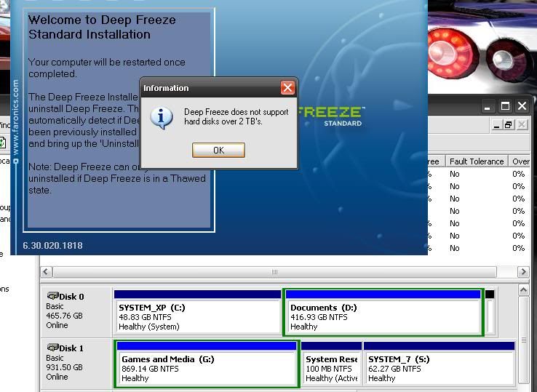The image size is (537, 392).
Task: Click the horizontal scrollbar left arrow
Action: point(47,272)
